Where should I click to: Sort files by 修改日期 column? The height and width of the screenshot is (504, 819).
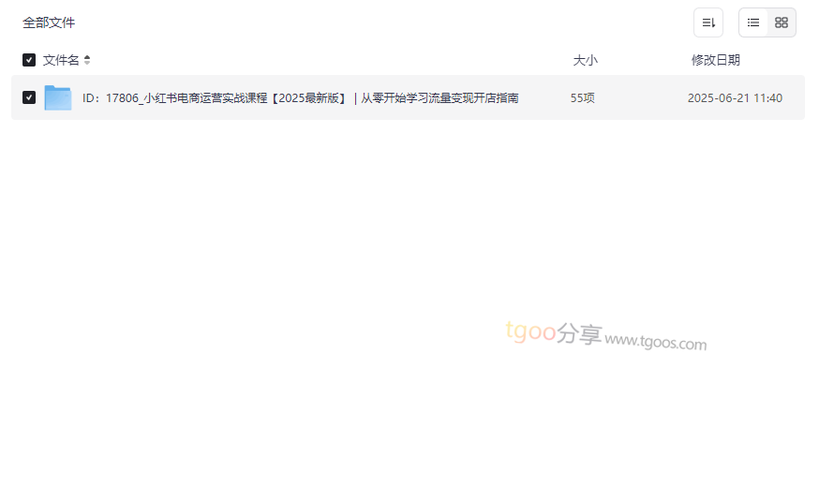(716, 60)
